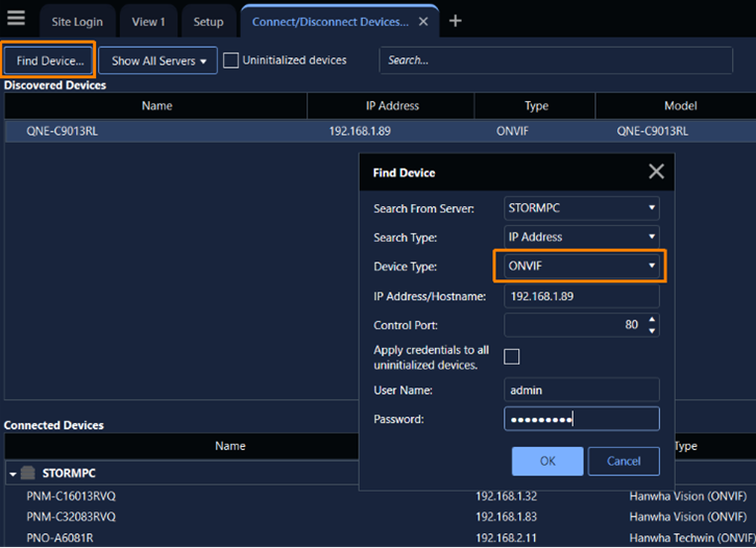Viewport: 756px width, 548px height.
Task: Open the hamburger main menu
Action: click(16, 19)
